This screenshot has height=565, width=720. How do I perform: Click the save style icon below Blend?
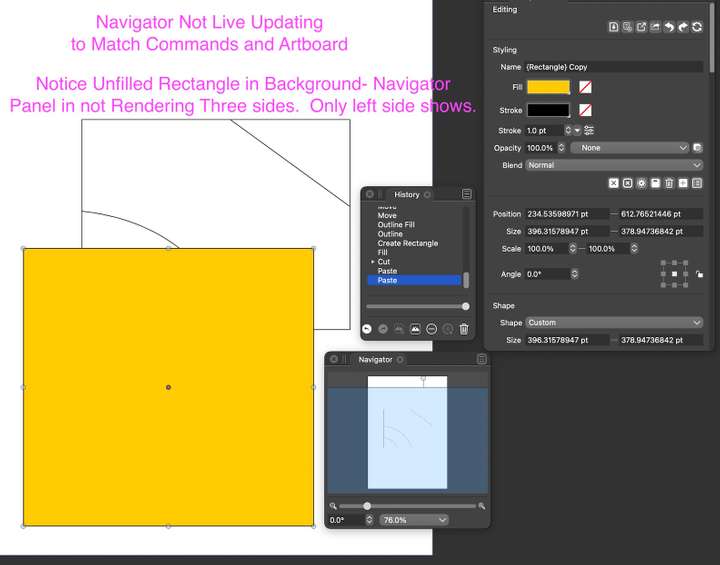[x=655, y=183]
